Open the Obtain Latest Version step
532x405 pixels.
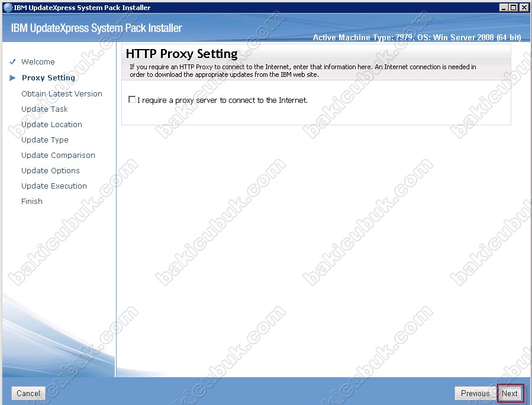62,93
